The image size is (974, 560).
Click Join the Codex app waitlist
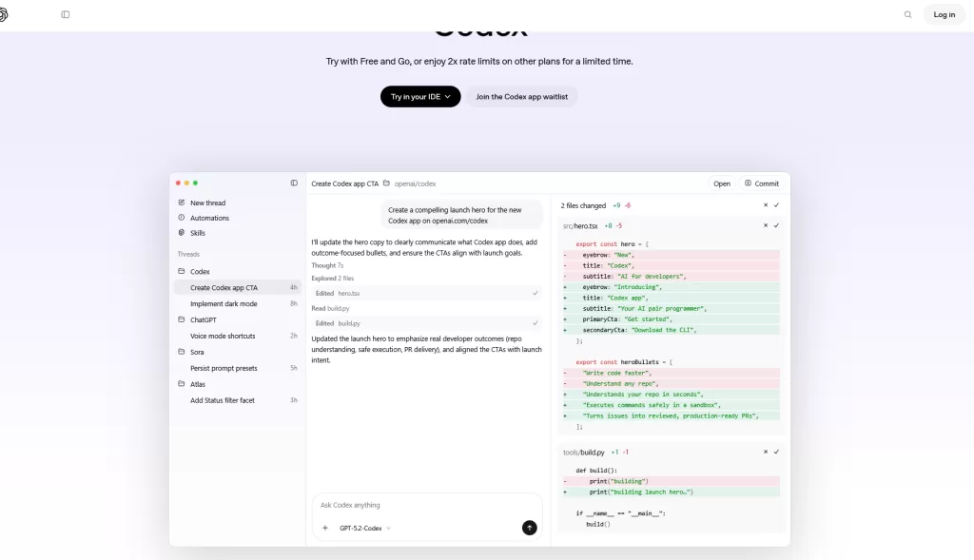click(x=522, y=96)
